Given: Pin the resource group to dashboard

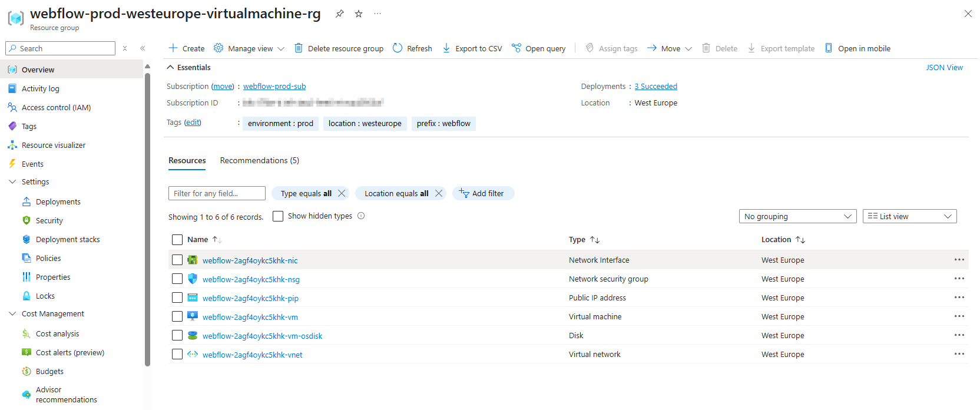Looking at the screenshot, I should click(x=340, y=14).
